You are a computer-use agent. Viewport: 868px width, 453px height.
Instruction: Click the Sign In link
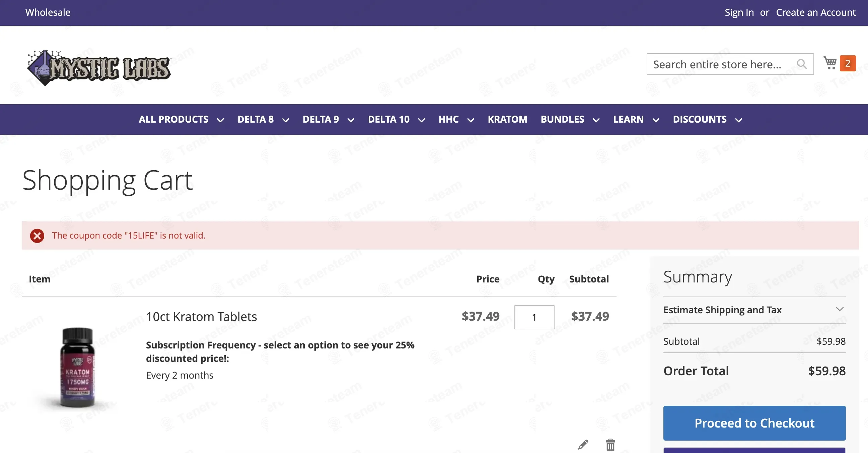tap(739, 12)
